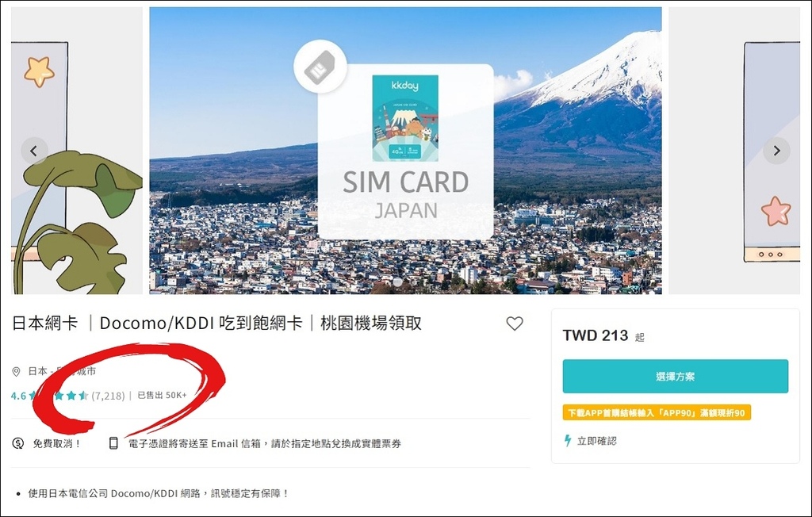
Task: Select the right partial carousel image
Action: 734,150
